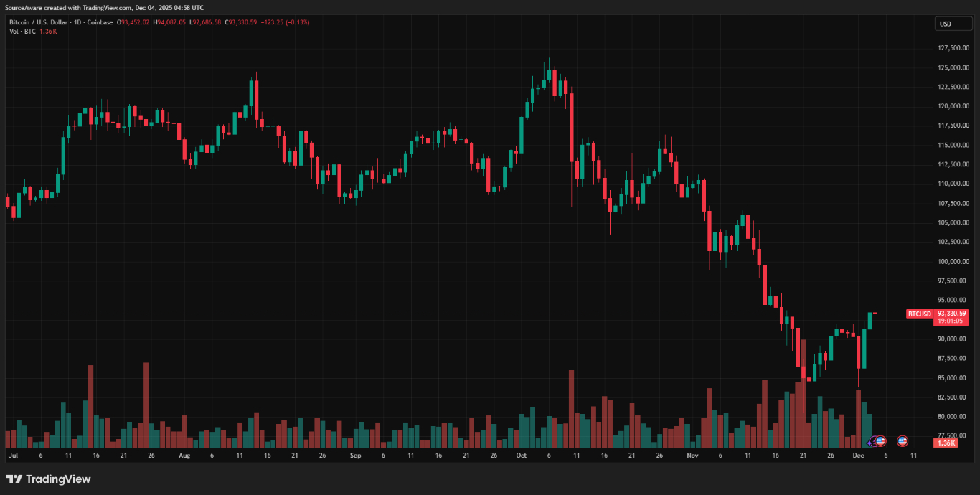Click the open price value O93,452.02
The width and height of the screenshot is (980, 495).
(133, 22)
